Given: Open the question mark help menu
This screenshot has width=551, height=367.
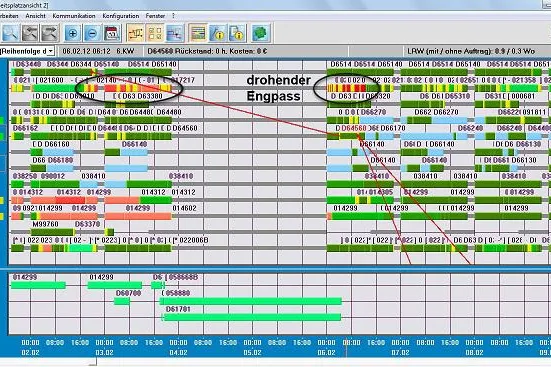Looking at the screenshot, I should click(173, 16).
